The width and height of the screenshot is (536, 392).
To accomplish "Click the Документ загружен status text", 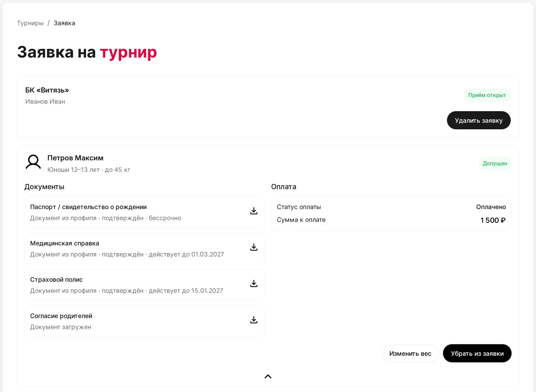I will click(61, 327).
